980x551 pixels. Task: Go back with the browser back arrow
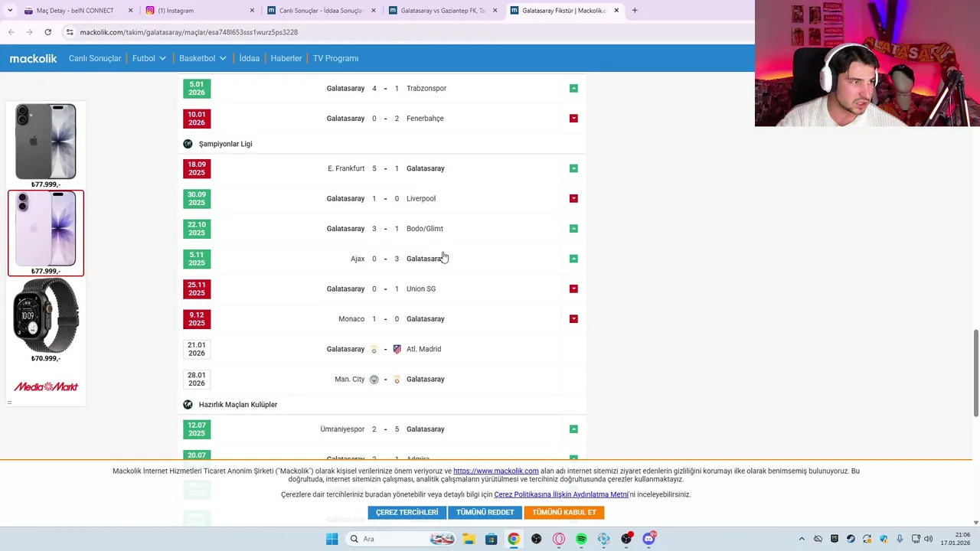pyautogui.click(x=11, y=32)
